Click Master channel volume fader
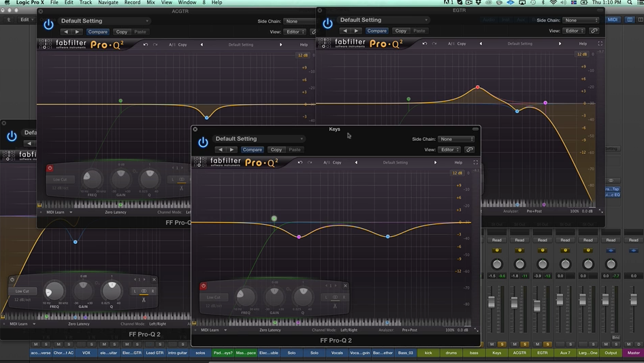 pos(633,299)
